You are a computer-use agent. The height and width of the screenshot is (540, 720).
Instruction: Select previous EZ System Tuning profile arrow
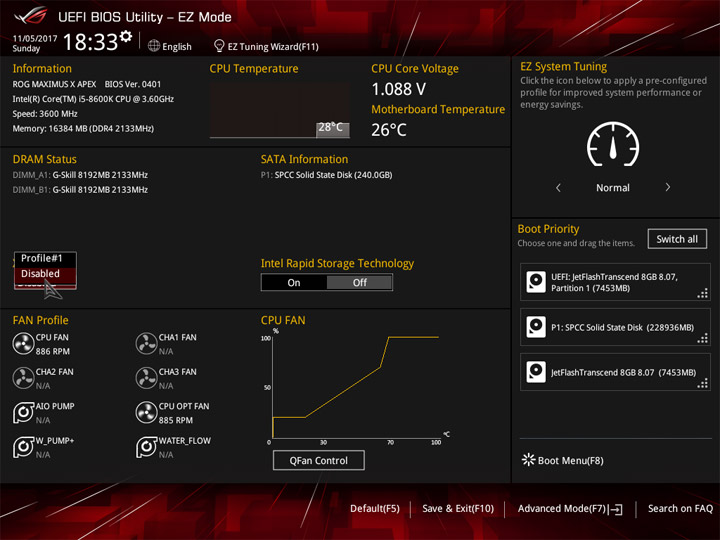tap(558, 187)
